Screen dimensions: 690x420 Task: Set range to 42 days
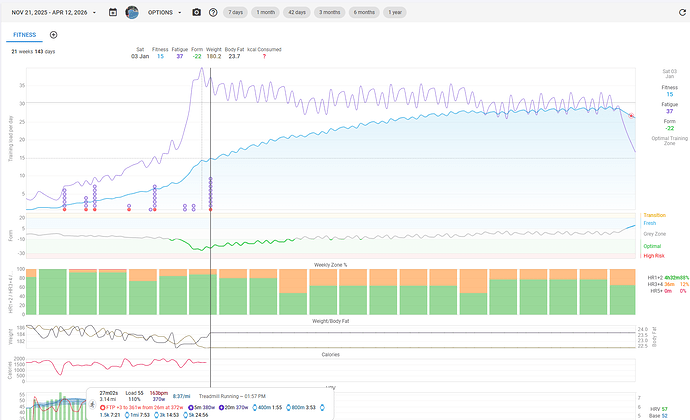[x=299, y=12]
